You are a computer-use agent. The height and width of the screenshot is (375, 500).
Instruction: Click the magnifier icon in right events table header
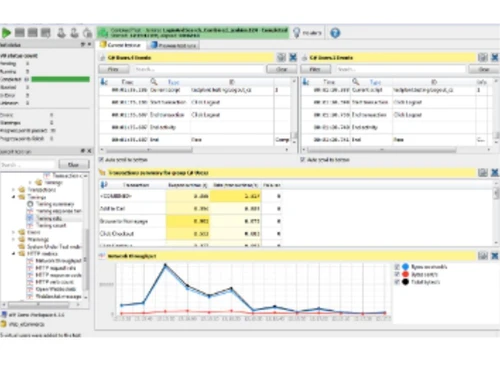click(356, 82)
